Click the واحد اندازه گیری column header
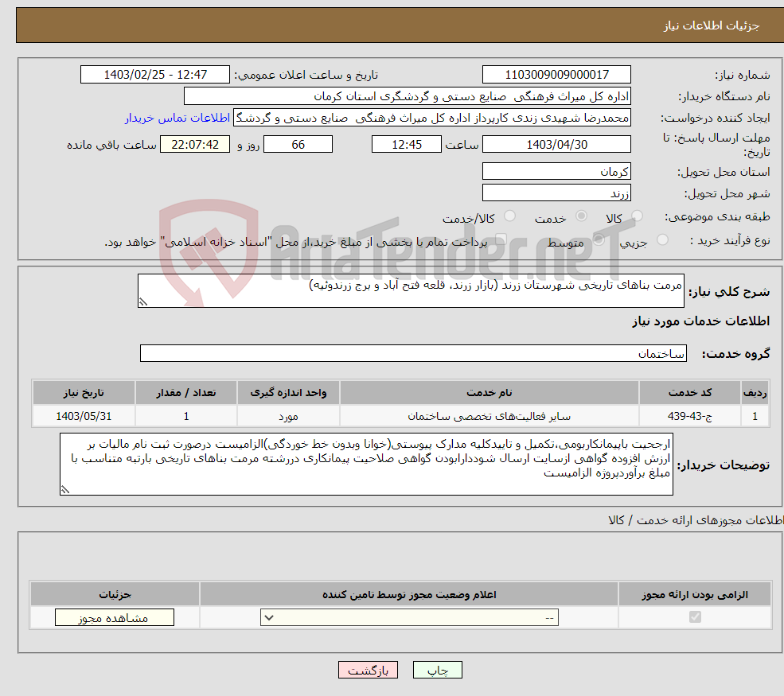784x696 pixels. (x=288, y=393)
